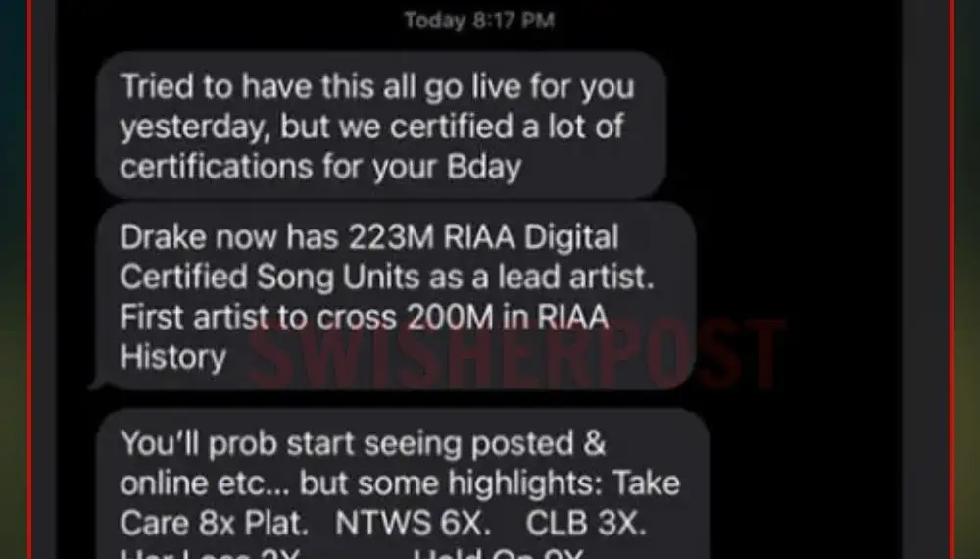The width and height of the screenshot is (980, 559).
Task: Select the "Drake now has 223M RIAA" message bubble
Action: (396, 296)
